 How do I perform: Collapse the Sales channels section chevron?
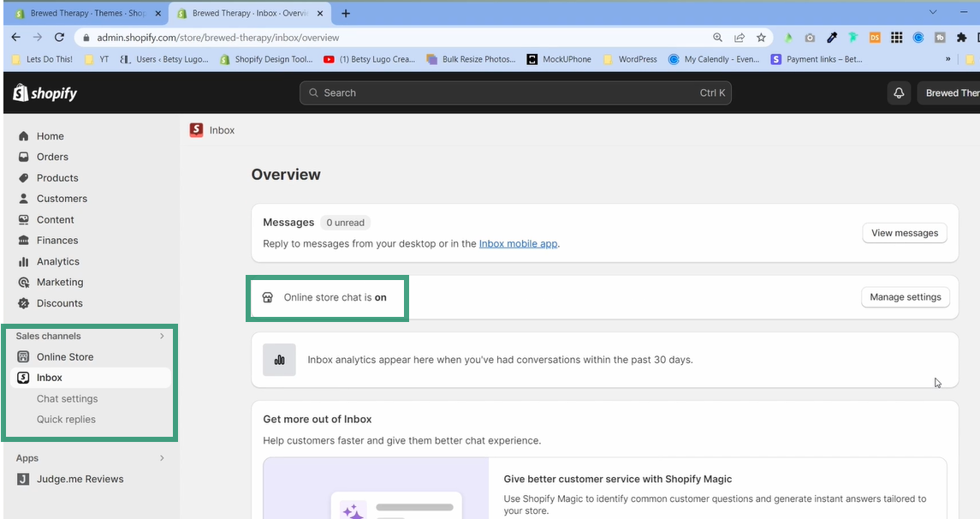162,336
